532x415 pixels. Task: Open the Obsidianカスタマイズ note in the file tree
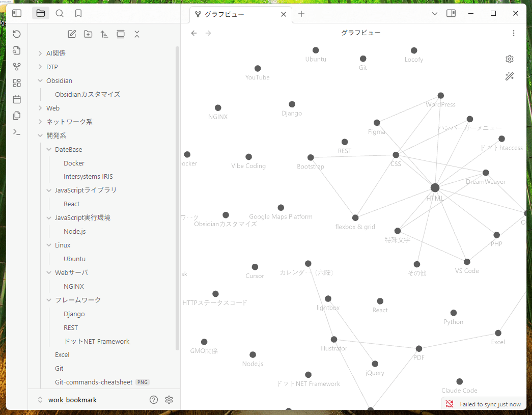[88, 94]
